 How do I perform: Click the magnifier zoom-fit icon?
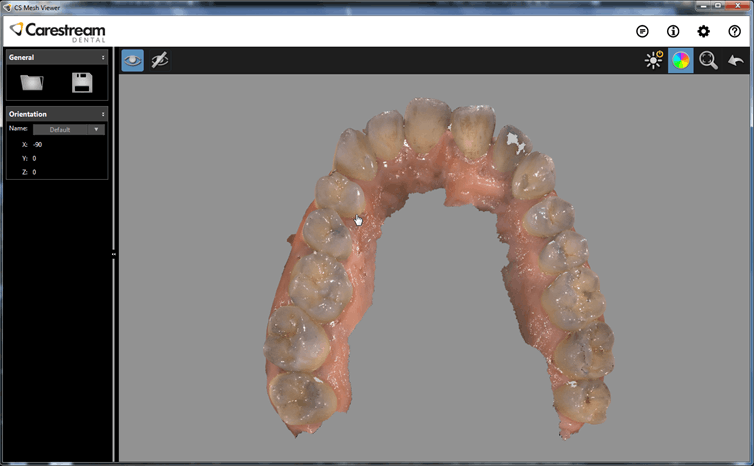(x=708, y=60)
